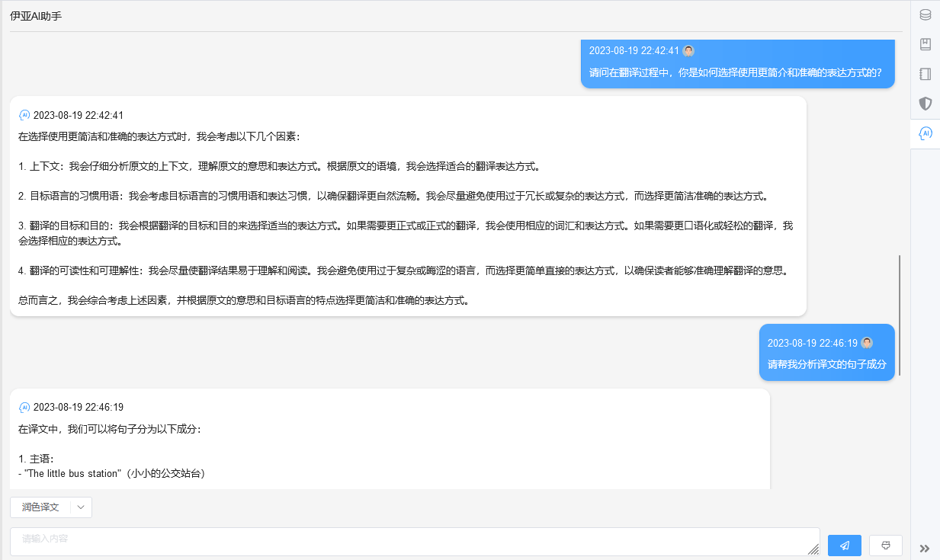This screenshot has height=560, width=940.
Task: Click the line 1. 主语：
Action: (37, 459)
